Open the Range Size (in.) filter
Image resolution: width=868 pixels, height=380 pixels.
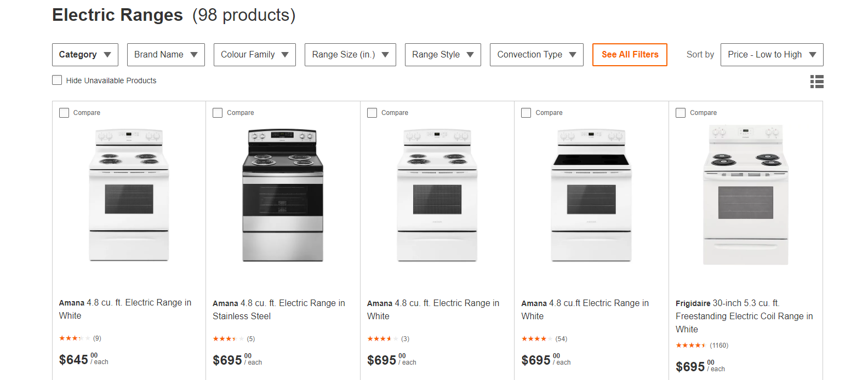[x=350, y=55]
